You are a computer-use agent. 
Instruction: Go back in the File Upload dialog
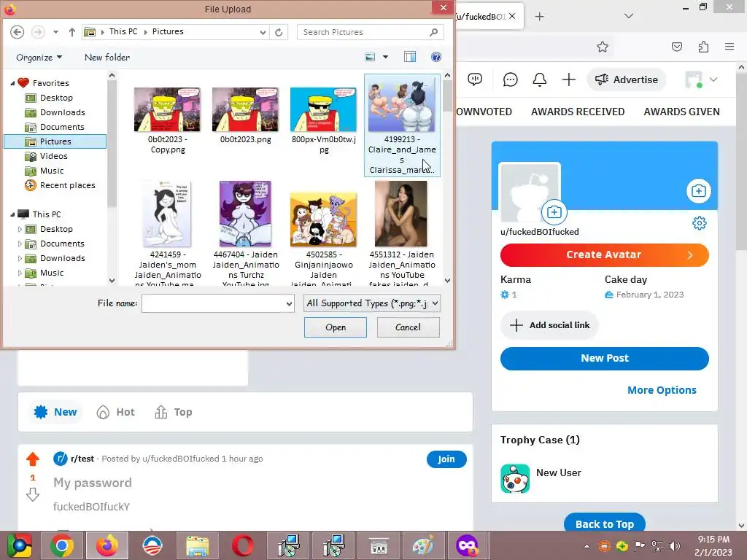click(x=18, y=32)
